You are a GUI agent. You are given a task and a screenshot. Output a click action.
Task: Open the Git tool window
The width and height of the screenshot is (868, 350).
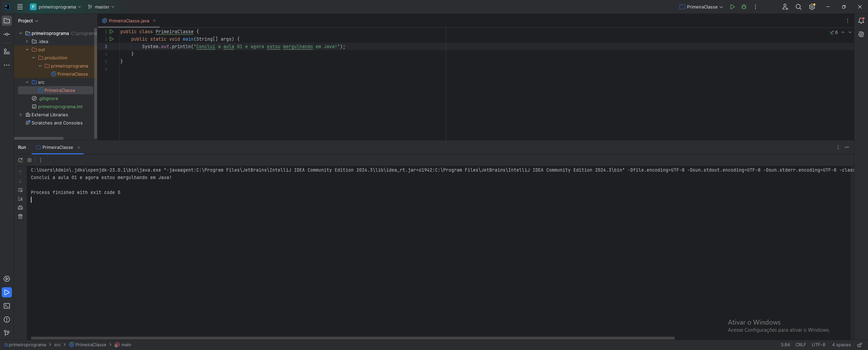(x=7, y=333)
